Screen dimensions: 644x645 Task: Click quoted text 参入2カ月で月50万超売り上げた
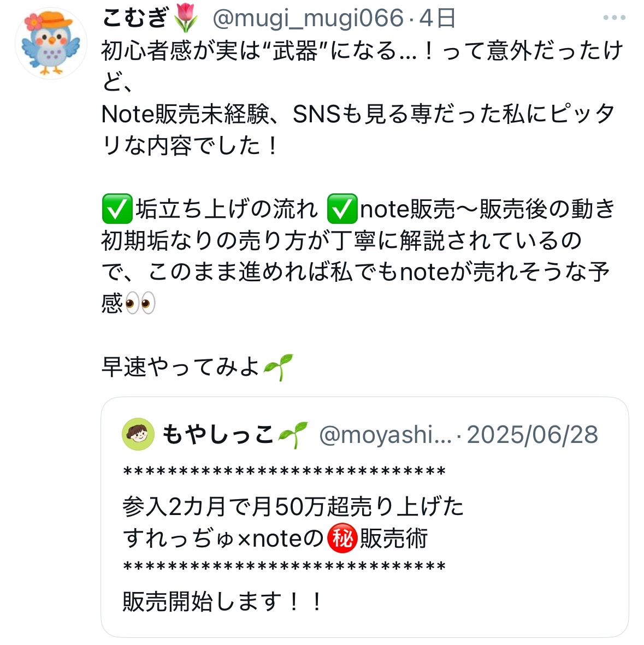[293, 506]
